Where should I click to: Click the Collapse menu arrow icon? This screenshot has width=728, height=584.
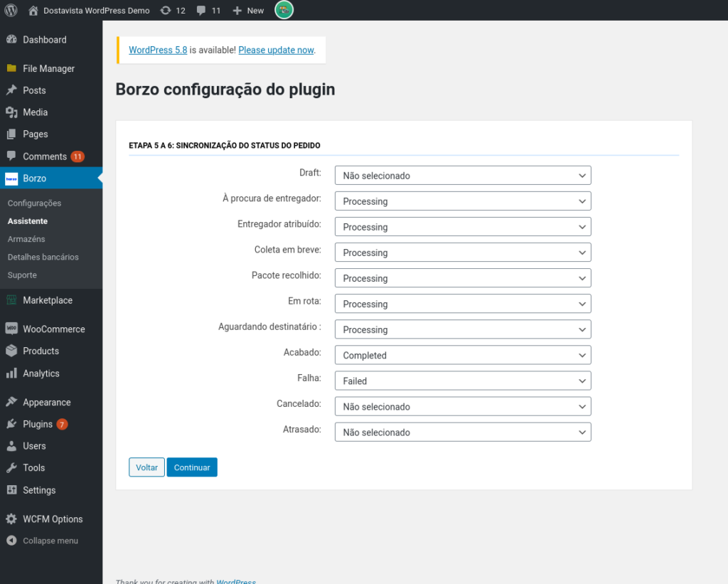11,541
